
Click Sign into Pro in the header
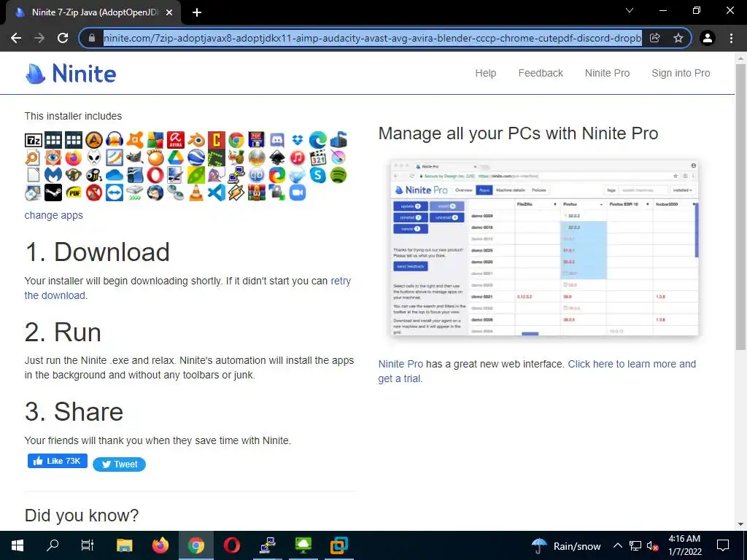681,73
